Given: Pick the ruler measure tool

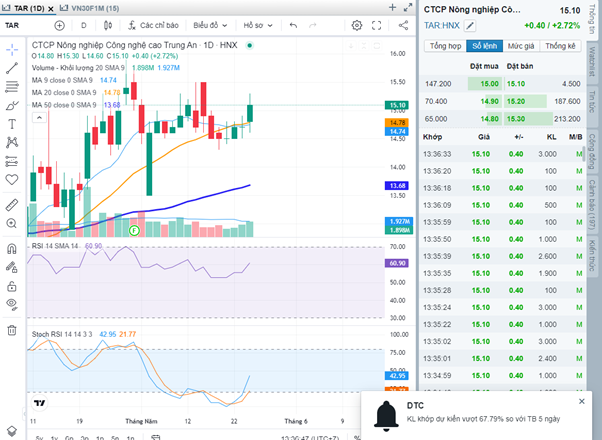Looking at the screenshot, I should (x=12, y=205).
